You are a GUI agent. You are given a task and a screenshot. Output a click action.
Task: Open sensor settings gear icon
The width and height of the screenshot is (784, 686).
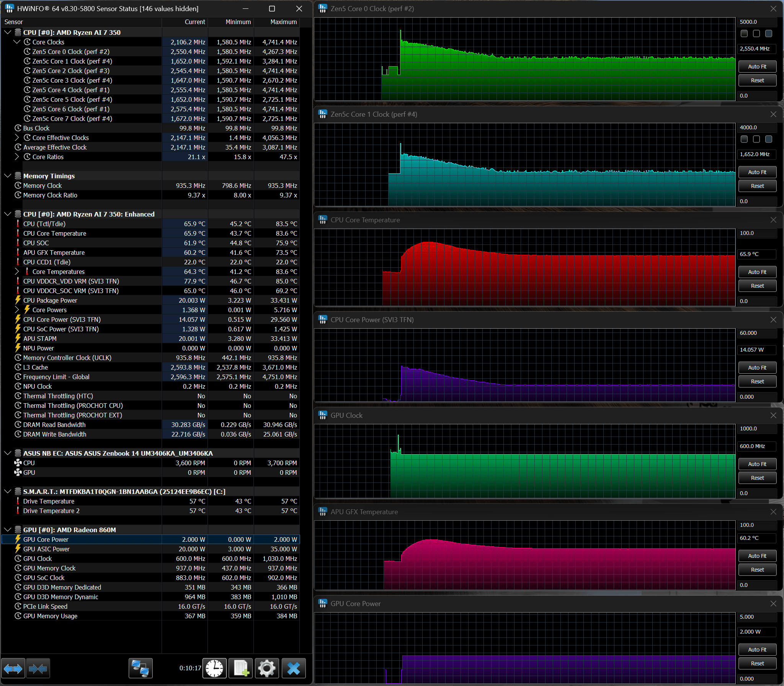[267, 668]
